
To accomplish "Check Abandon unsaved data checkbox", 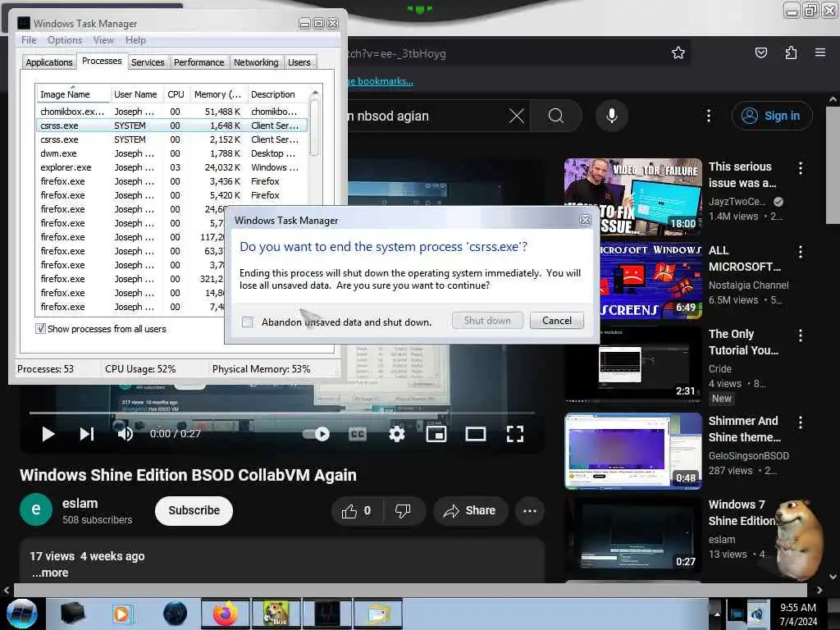I will (x=247, y=322).
